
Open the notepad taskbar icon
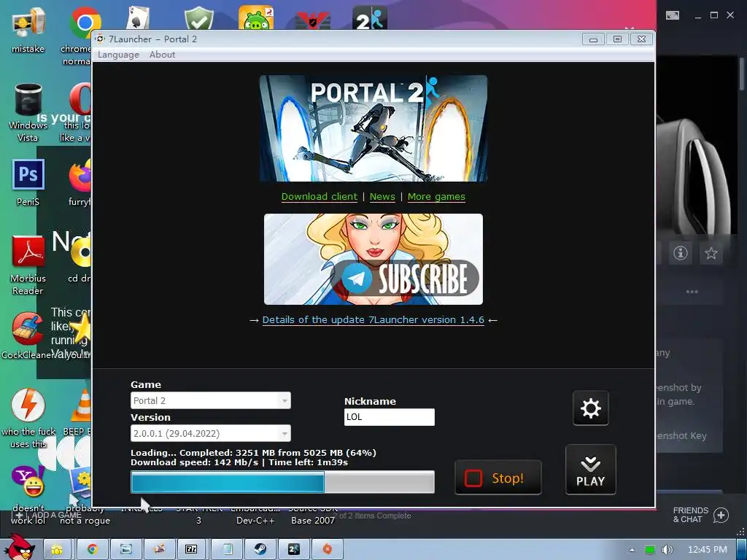point(227,549)
